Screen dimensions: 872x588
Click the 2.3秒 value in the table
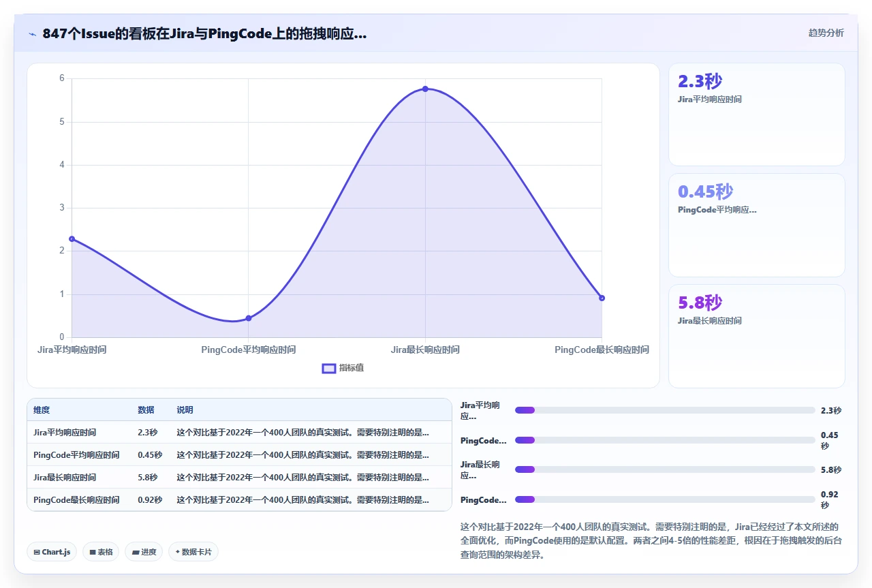tap(147, 432)
